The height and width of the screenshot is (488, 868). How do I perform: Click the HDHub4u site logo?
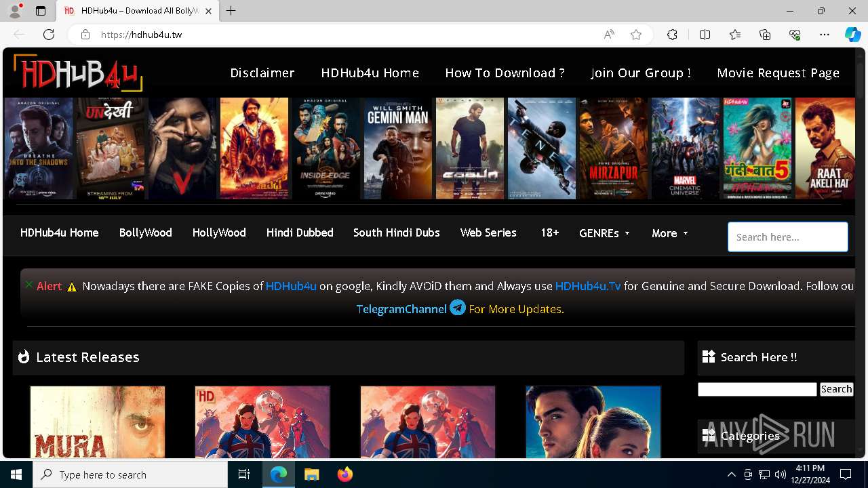78,73
